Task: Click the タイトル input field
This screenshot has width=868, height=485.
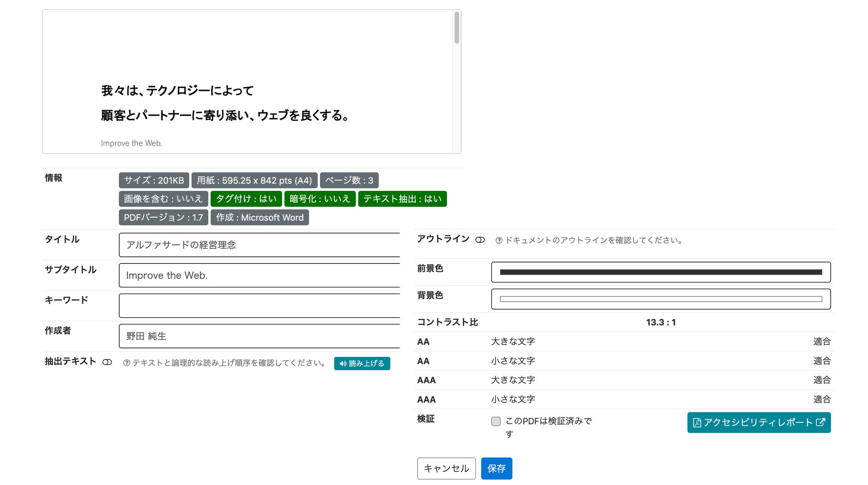Action: (259, 245)
